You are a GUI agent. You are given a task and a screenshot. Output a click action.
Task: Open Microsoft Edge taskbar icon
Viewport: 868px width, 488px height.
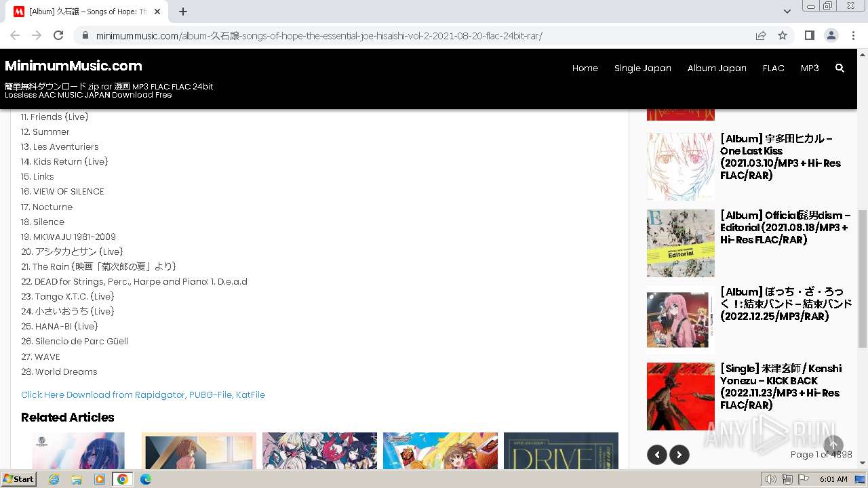click(x=146, y=479)
